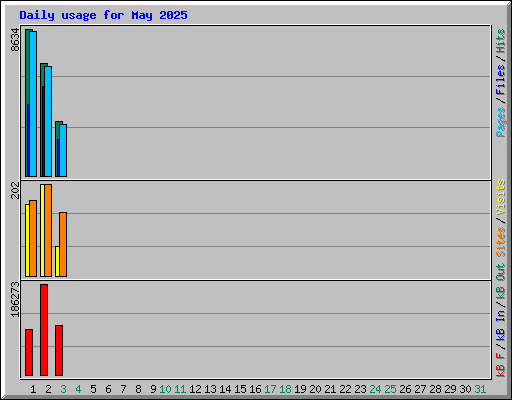Select green day label 3
This screenshot has height=400, width=512.
(x=63, y=389)
